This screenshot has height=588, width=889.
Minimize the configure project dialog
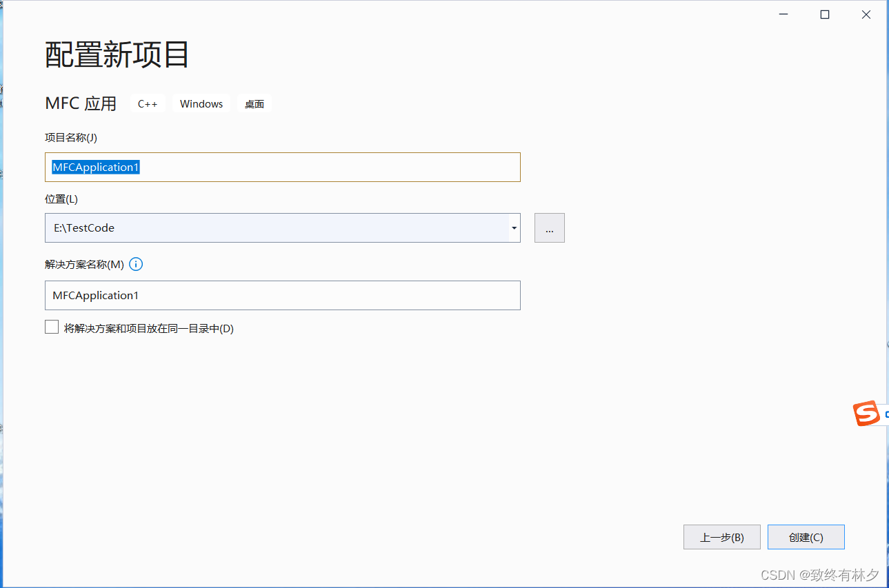pos(783,14)
